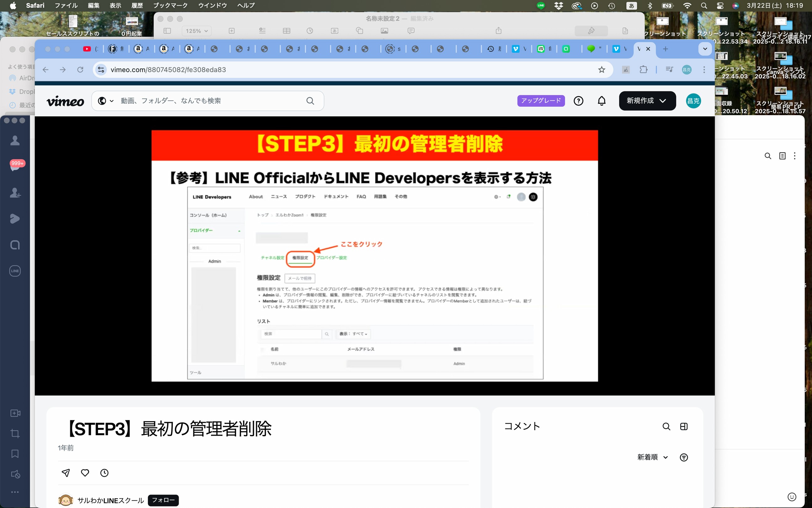This screenshot has width=812, height=508.
Task: Toggle LINE notifications mute icon
Action: click(x=15, y=474)
